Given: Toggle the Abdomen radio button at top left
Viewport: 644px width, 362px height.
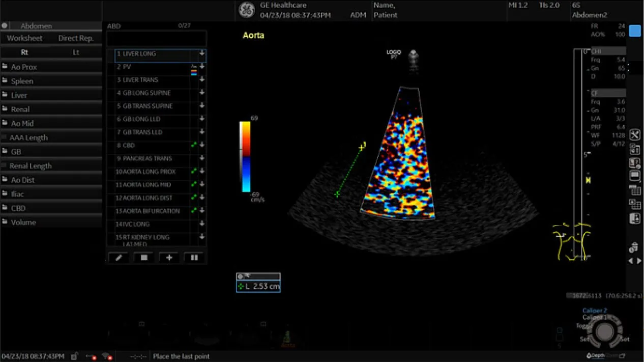Looking at the screenshot, I should point(5,25).
